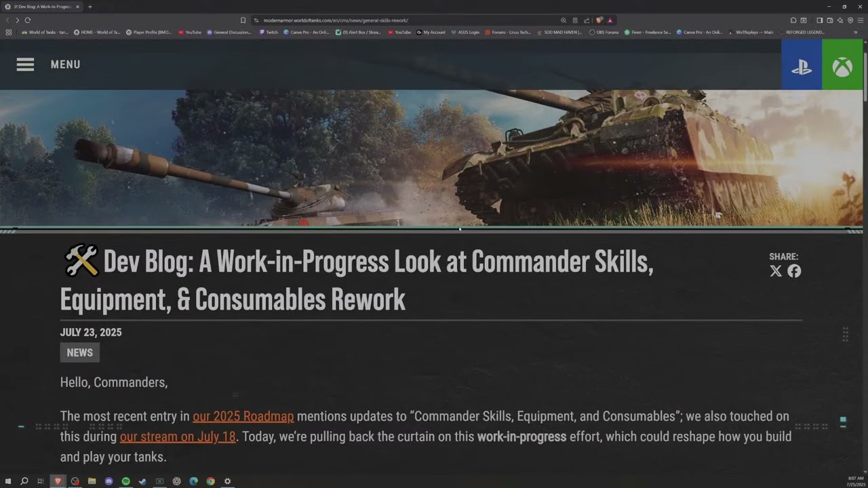Open Windows taskbar search

24,481
